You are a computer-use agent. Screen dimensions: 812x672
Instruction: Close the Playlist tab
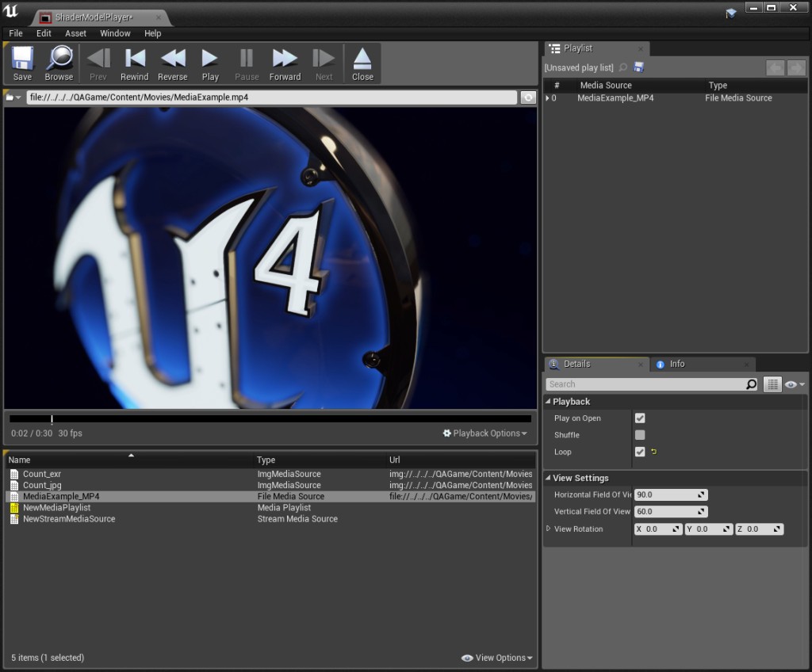click(641, 48)
